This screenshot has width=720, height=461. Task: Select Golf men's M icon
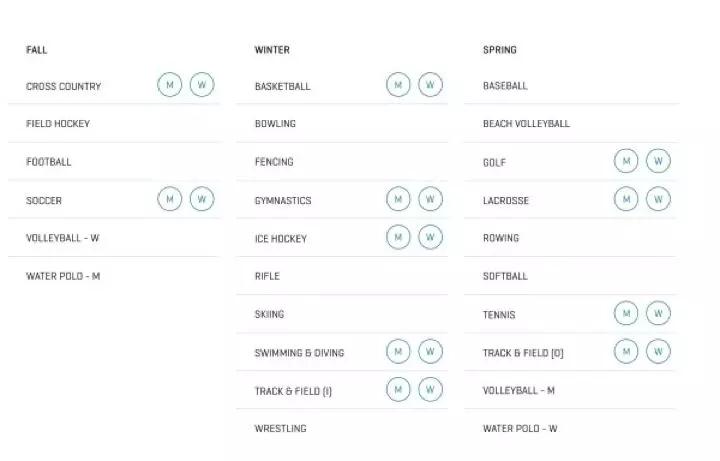pyautogui.click(x=626, y=161)
